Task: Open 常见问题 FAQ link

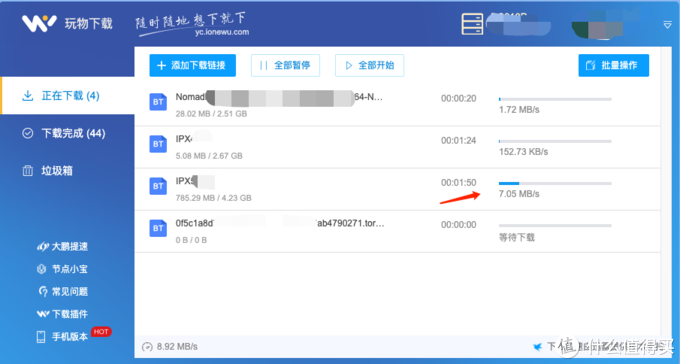Action: 63,292
